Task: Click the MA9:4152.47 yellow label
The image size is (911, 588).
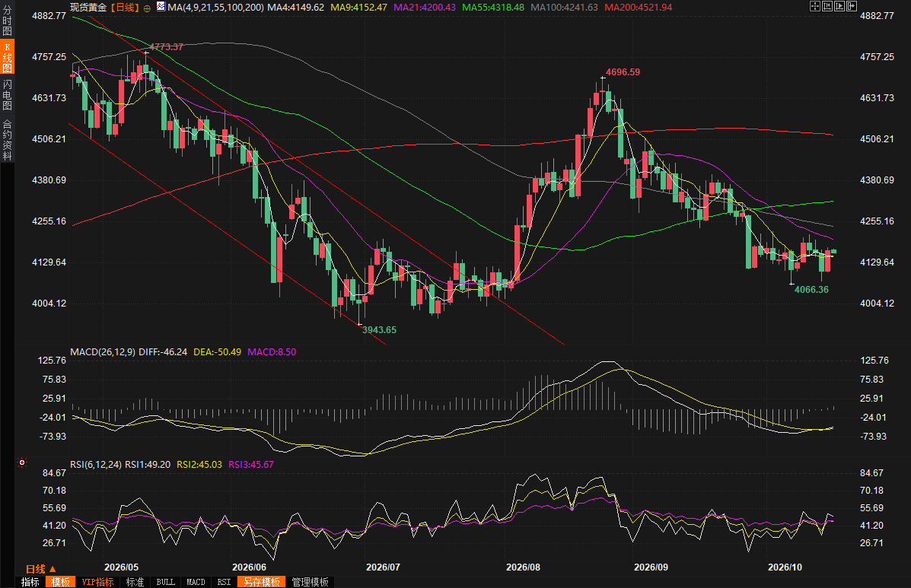Action: click(358, 7)
